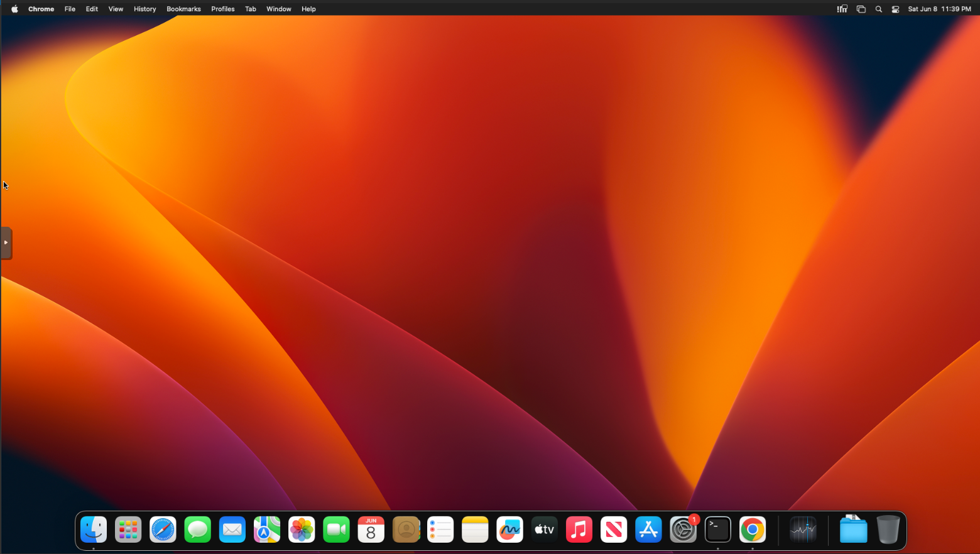This screenshot has height=554, width=980.
Task: Open Finder from the Dock
Action: click(x=94, y=530)
